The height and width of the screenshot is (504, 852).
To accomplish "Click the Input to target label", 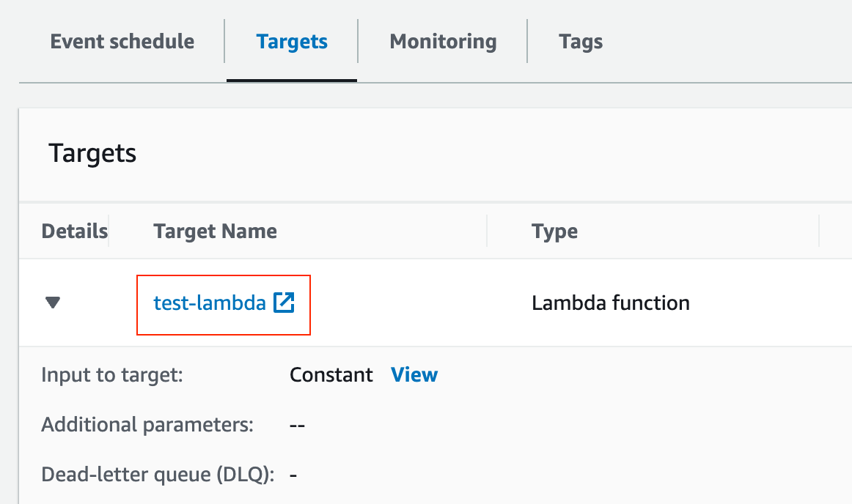I will pos(111,375).
